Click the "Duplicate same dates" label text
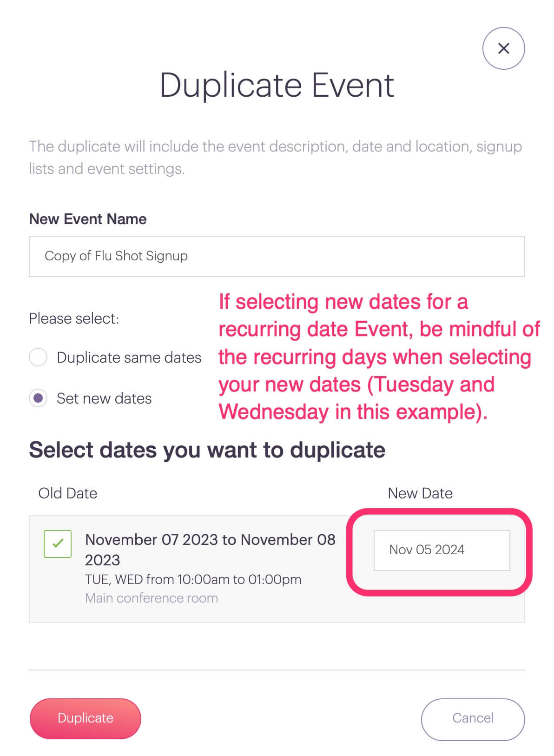Screen dimensions: 554x756 (129, 358)
